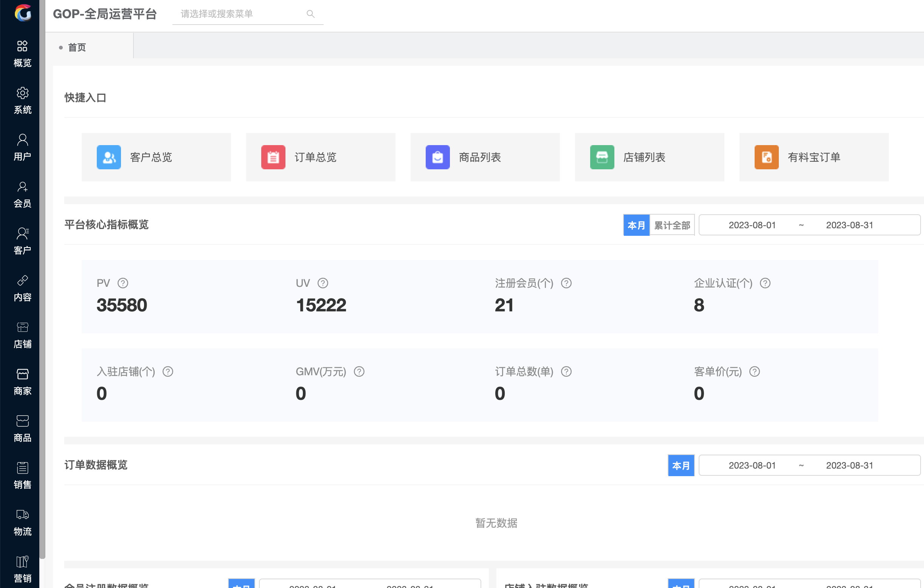This screenshot has height=588, width=924.
Task: Open end date picker in 平台核心指标概览
Action: 849,225
